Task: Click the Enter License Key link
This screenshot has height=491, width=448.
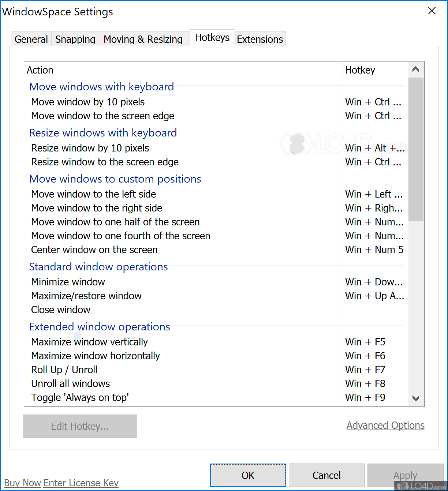Action: tap(81, 483)
